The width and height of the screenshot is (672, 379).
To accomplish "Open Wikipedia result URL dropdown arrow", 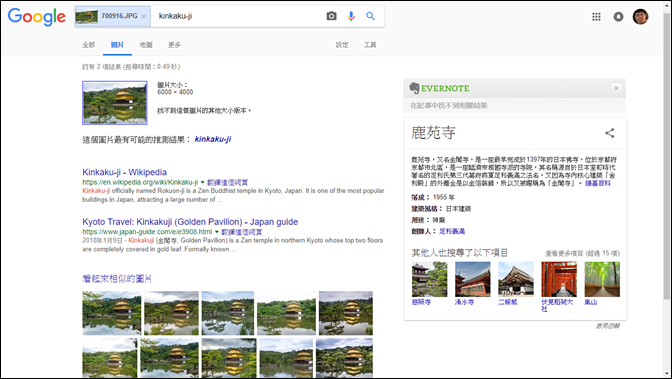I will (x=203, y=182).
